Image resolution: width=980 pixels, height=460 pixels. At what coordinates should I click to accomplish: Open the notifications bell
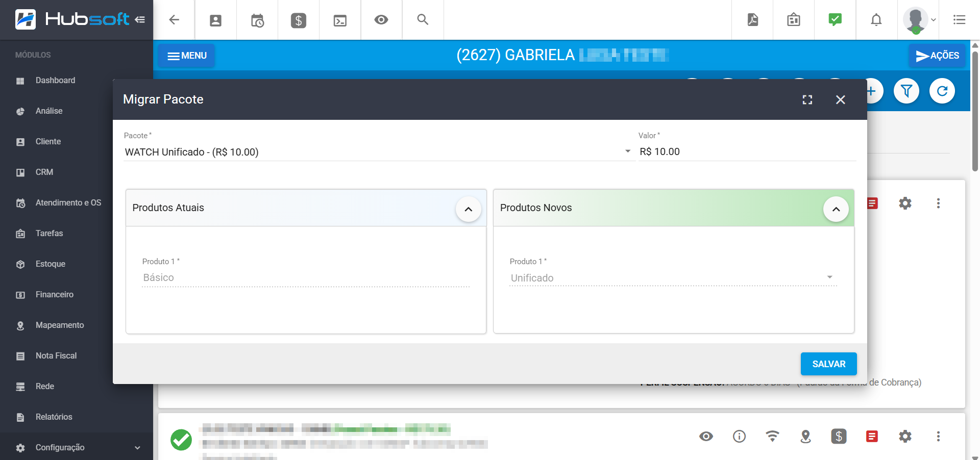pos(876,20)
